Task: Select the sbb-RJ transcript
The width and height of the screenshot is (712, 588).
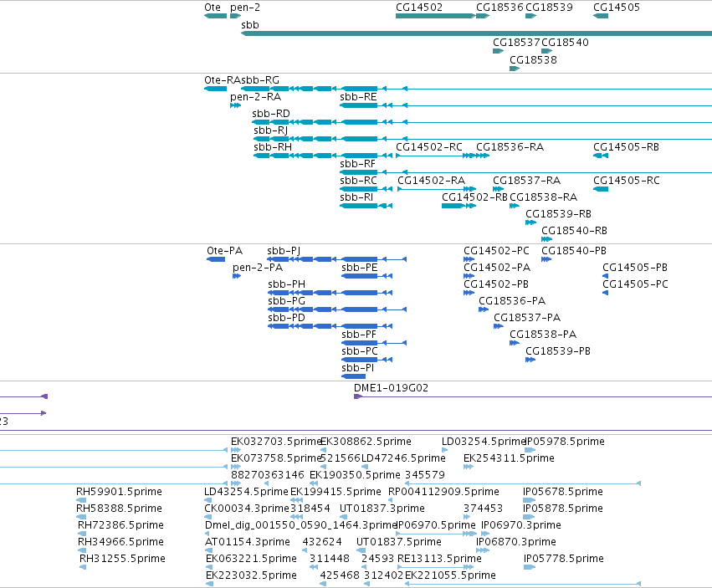Action: point(483,139)
